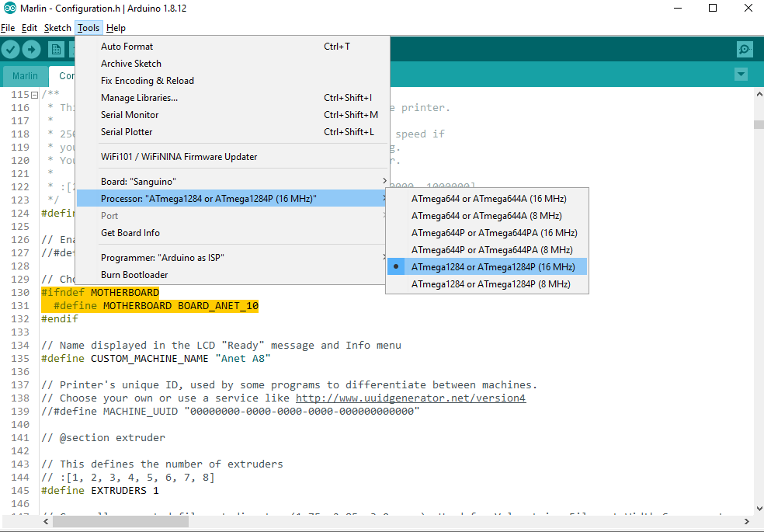Open Manage Libraries...
764x532 pixels.
233,97
